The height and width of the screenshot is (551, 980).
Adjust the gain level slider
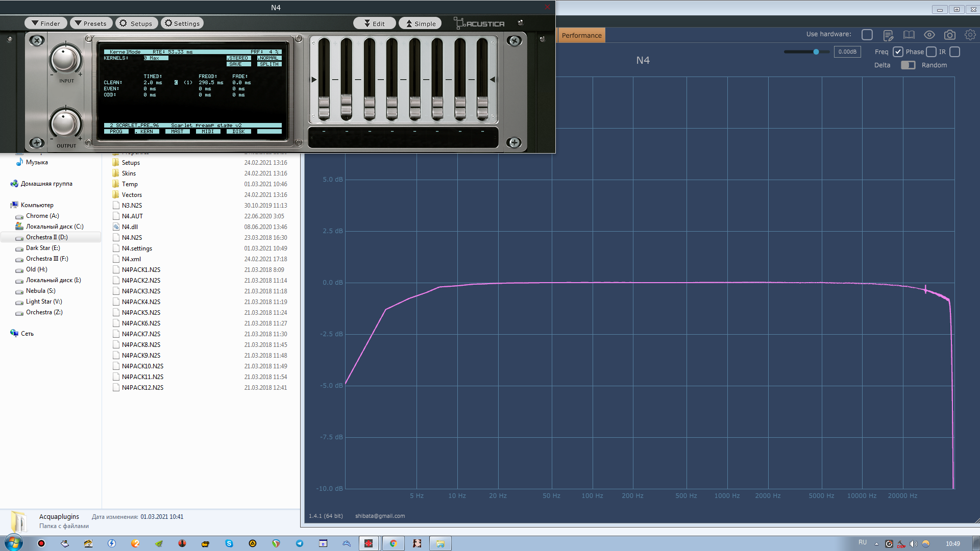tap(816, 52)
